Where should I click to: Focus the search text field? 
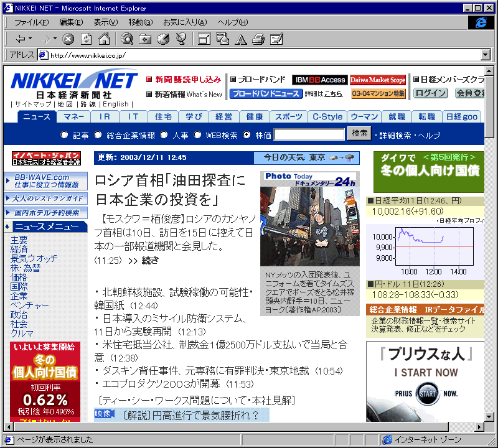coord(309,134)
